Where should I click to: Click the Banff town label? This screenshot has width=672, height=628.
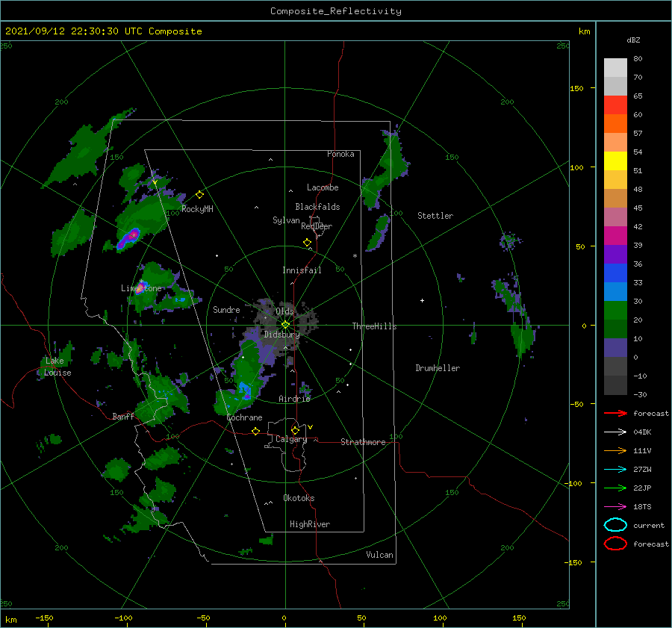tap(123, 416)
